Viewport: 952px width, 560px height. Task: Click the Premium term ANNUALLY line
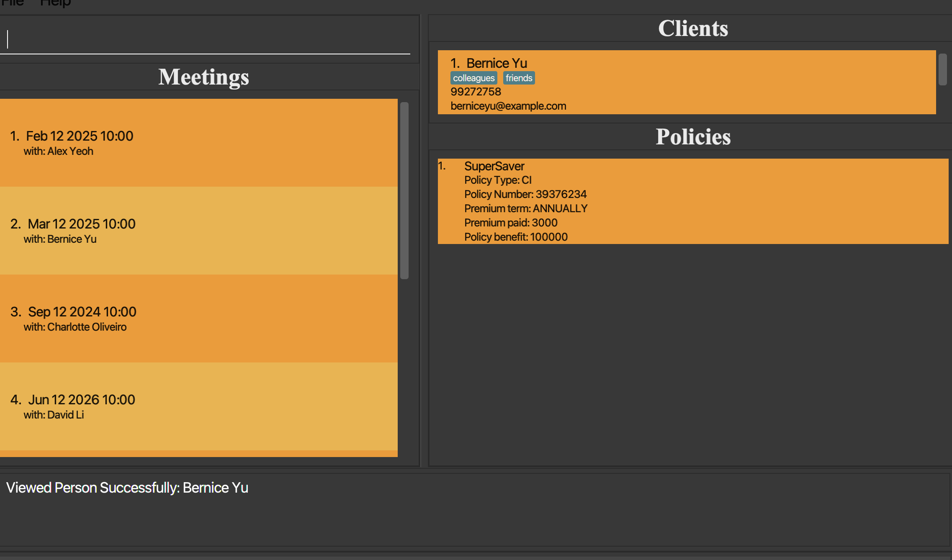click(x=525, y=208)
